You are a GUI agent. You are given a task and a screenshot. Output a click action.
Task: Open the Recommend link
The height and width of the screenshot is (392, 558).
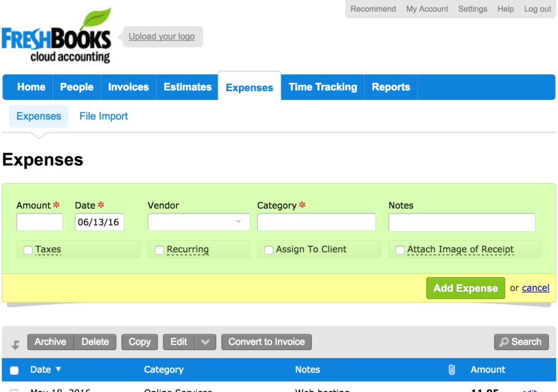(x=373, y=9)
